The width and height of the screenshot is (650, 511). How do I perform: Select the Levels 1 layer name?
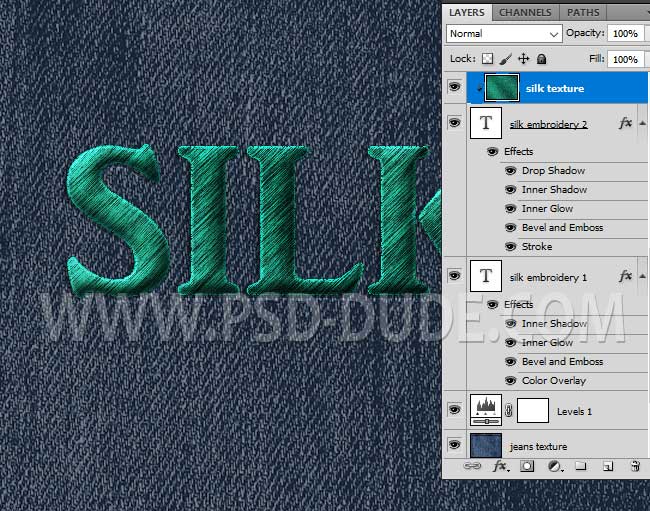click(574, 412)
